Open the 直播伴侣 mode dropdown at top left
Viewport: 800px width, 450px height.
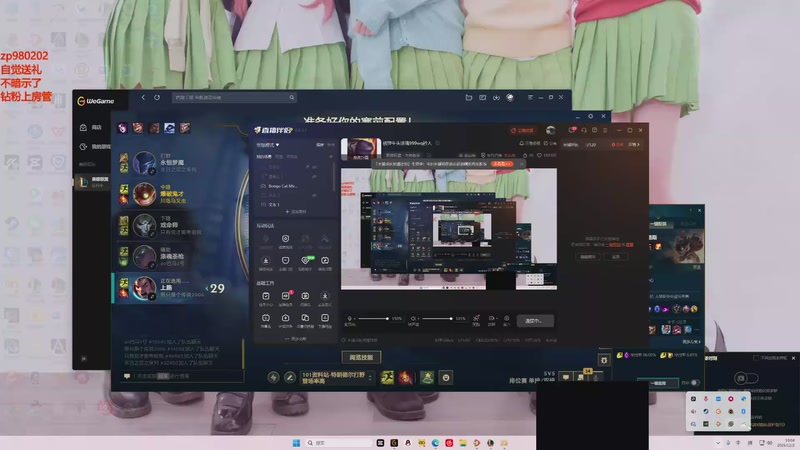[x=268, y=145]
